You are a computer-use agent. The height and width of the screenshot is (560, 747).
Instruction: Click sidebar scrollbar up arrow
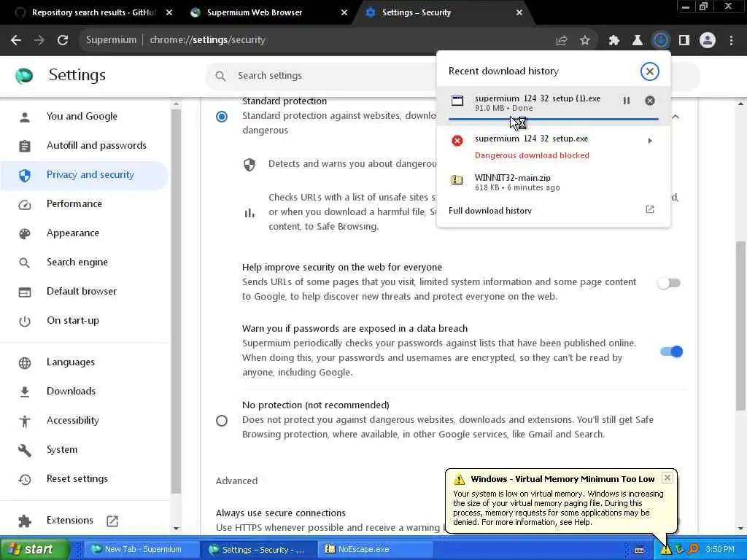point(177,104)
